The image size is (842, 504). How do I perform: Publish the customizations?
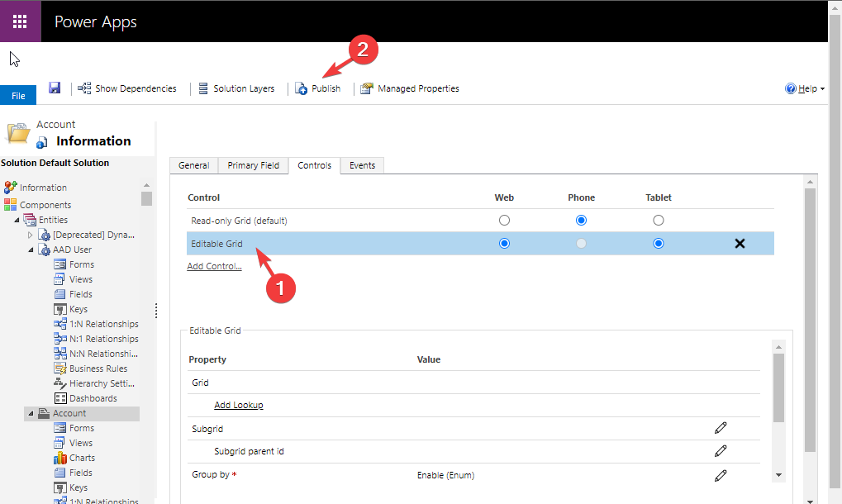coord(318,88)
